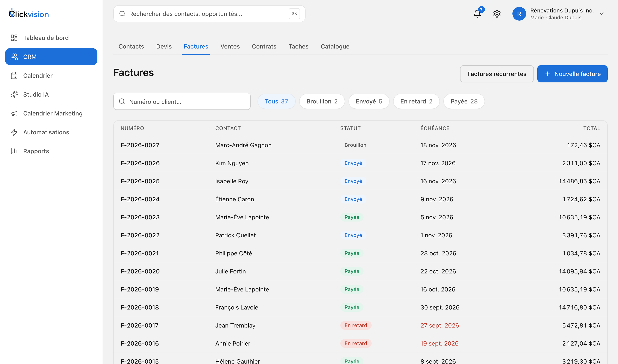The height and width of the screenshot is (364, 618).
Task: Switch to the Devis tab
Action: (164, 46)
